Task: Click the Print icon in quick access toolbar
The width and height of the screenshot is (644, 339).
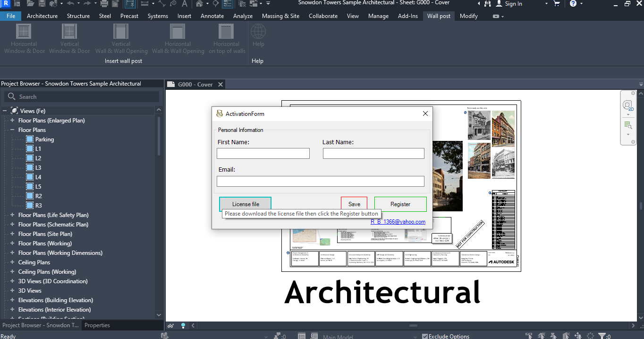Action: 104,4
